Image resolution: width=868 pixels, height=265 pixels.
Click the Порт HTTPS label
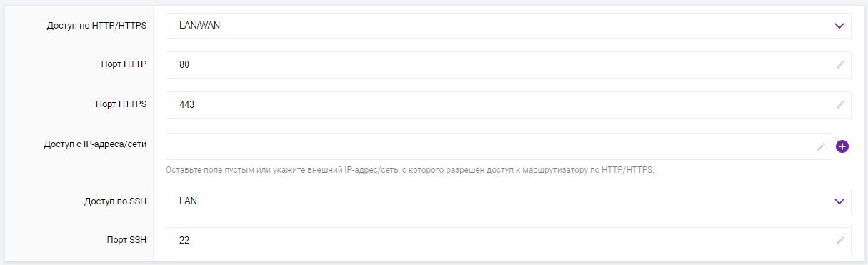(121, 104)
